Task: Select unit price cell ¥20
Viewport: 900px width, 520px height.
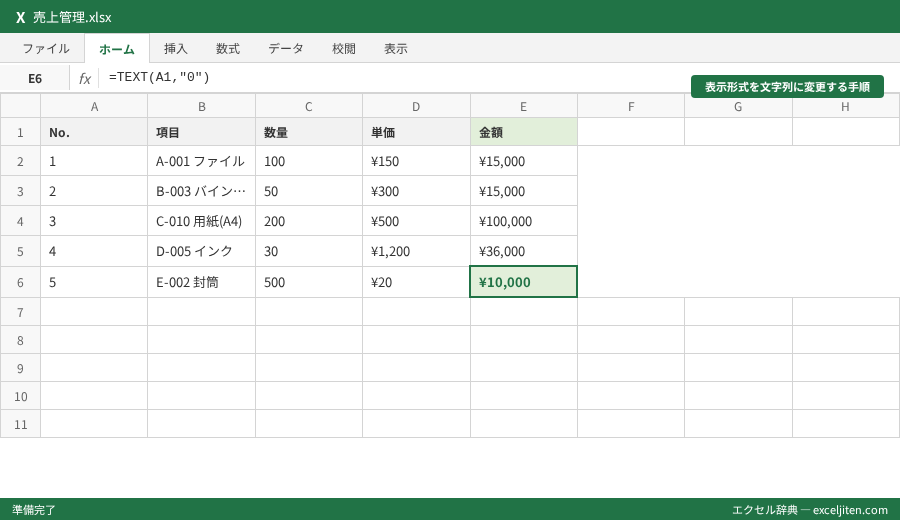Action: (416, 282)
